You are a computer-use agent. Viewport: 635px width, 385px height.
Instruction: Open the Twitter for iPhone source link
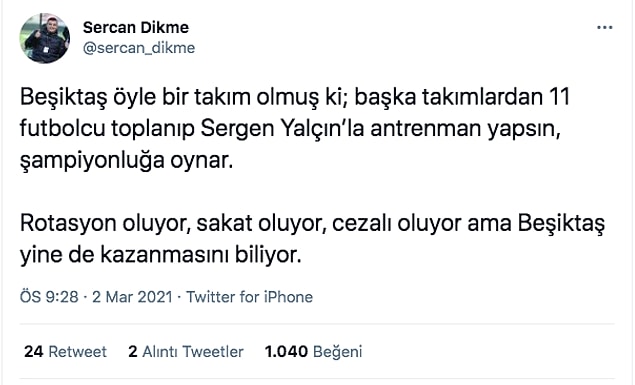point(249,297)
